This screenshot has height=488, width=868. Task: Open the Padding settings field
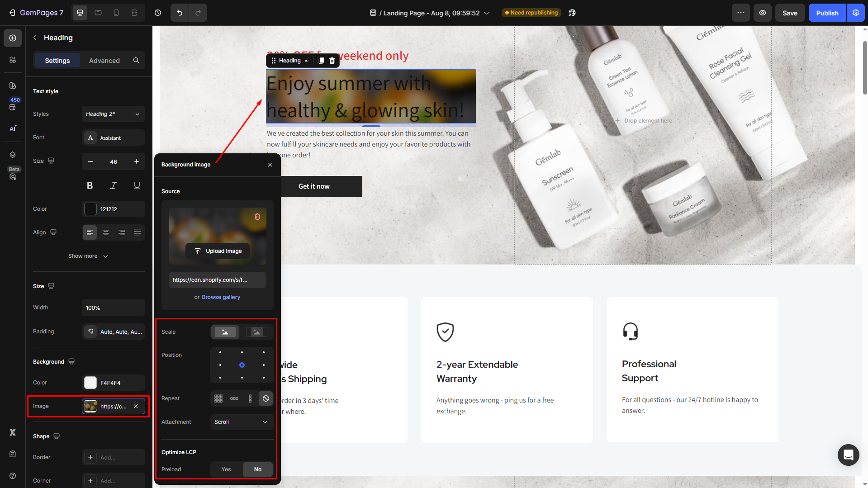[x=113, y=332]
